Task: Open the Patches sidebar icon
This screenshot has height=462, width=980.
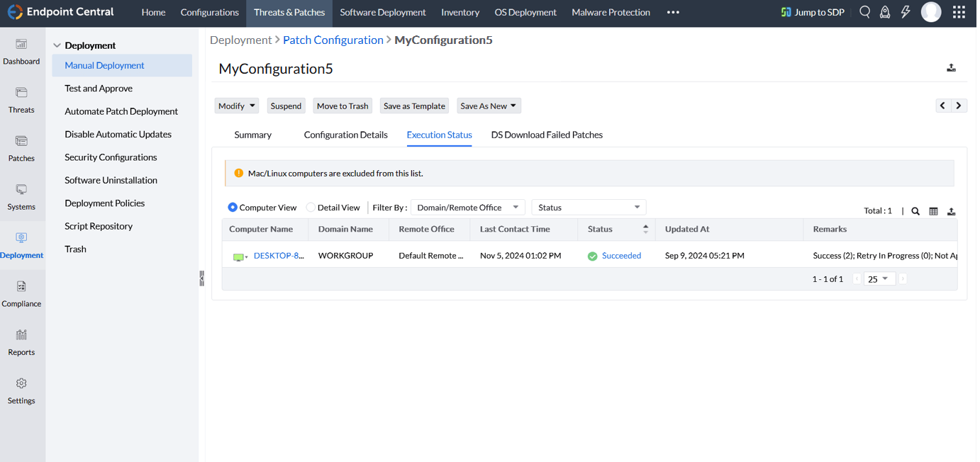Action: tap(21, 147)
